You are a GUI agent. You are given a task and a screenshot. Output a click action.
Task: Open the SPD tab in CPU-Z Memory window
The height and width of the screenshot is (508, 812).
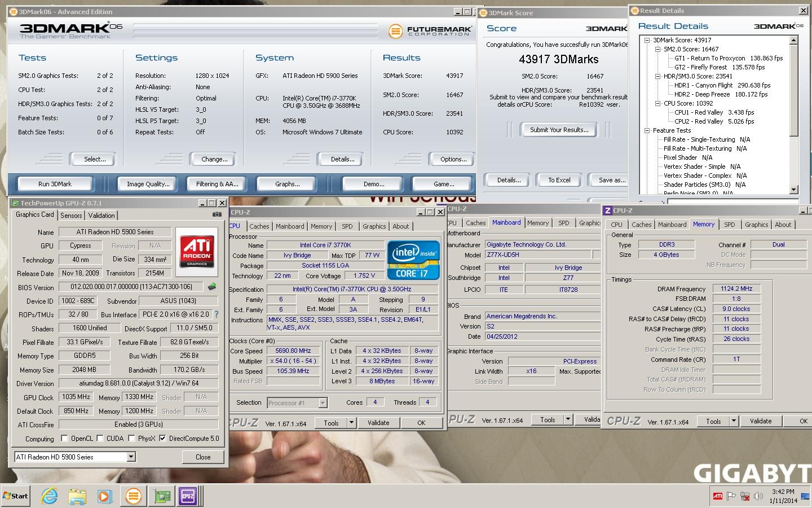(x=730, y=225)
